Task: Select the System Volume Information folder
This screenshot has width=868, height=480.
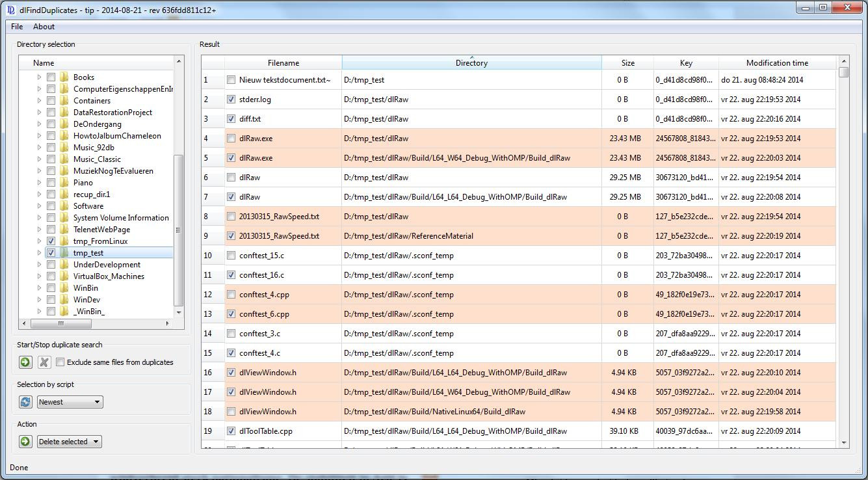Action: coord(121,218)
